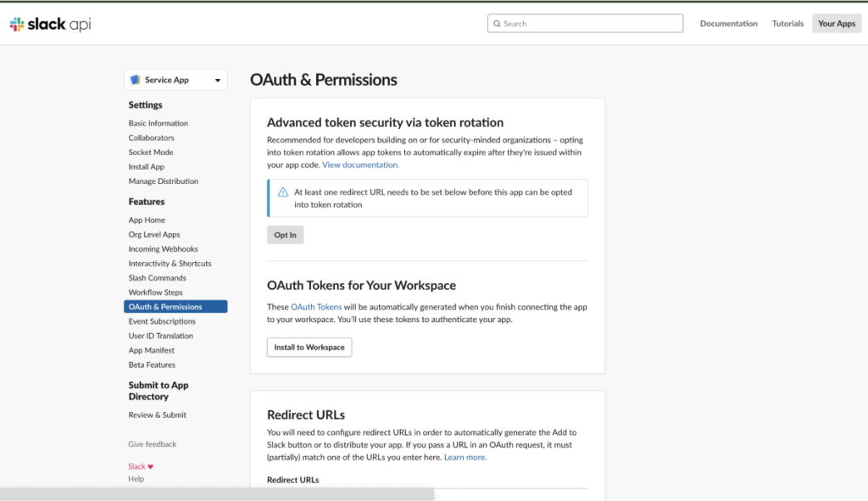The image size is (868, 501).
Task: Select Basic Information in sidebar
Action: pos(159,124)
